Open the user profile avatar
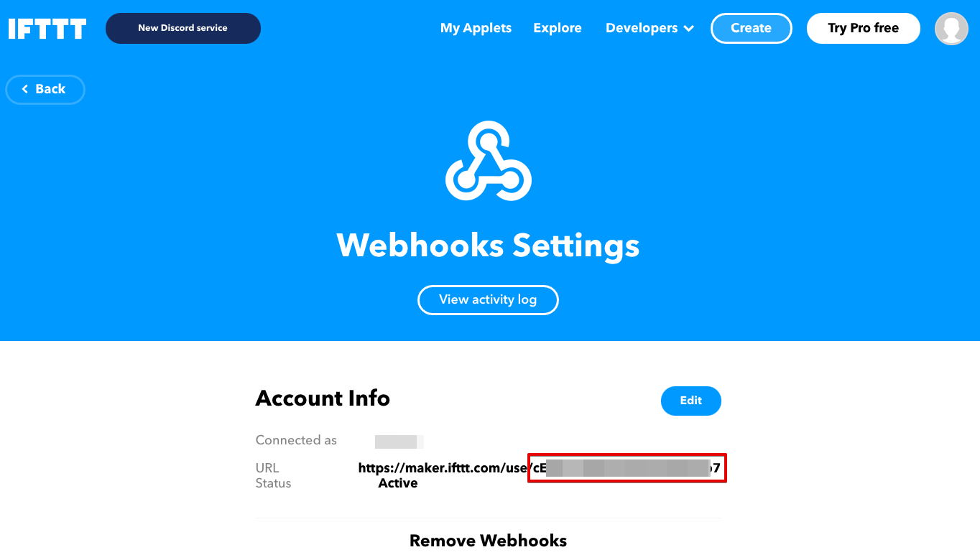The height and width of the screenshot is (560, 980). 951,29
